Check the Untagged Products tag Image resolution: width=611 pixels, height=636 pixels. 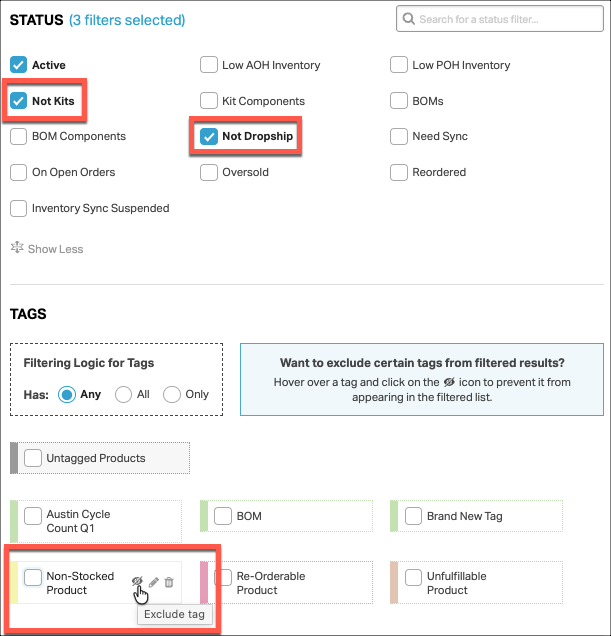point(33,458)
